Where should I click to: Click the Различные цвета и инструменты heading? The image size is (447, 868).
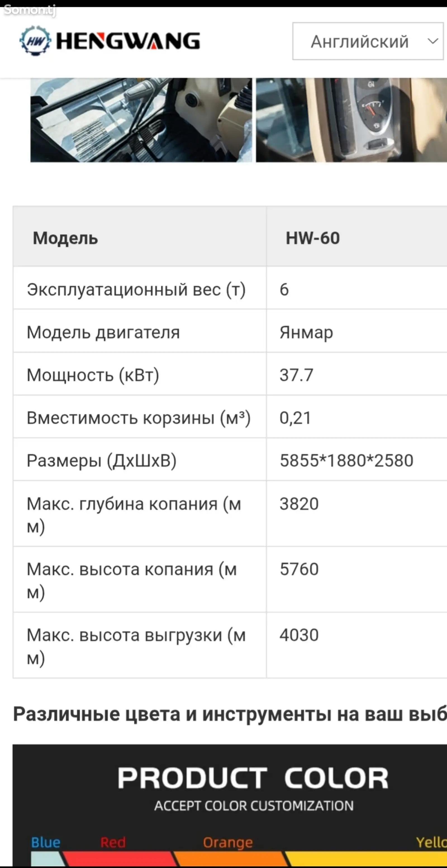coord(230,713)
